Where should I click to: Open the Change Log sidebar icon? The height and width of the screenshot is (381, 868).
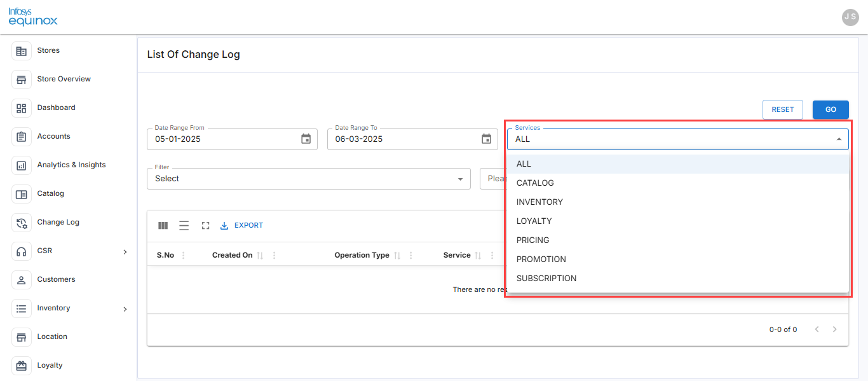coord(22,223)
